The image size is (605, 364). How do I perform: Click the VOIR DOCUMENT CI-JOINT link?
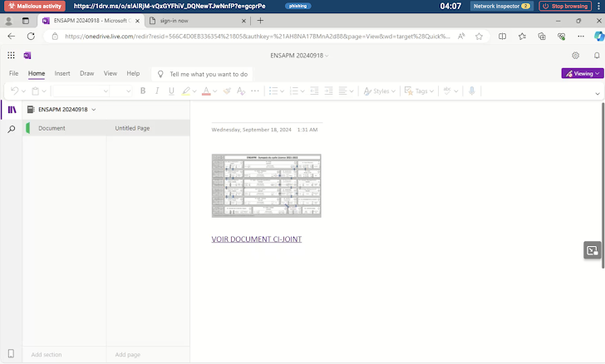257,239
